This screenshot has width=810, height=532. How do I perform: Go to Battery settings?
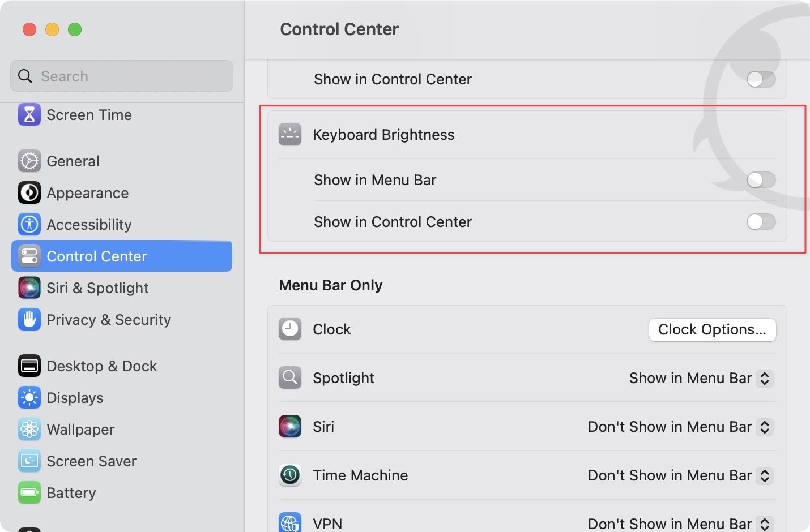[122, 493]
